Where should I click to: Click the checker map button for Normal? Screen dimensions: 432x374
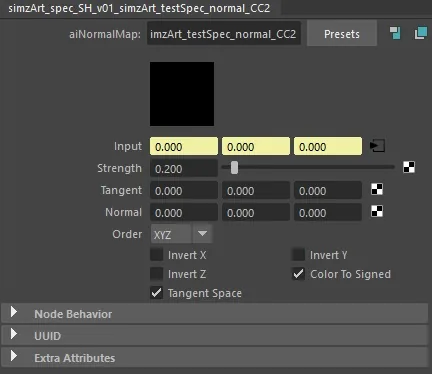pyautogui.click(x=377, y=212)
